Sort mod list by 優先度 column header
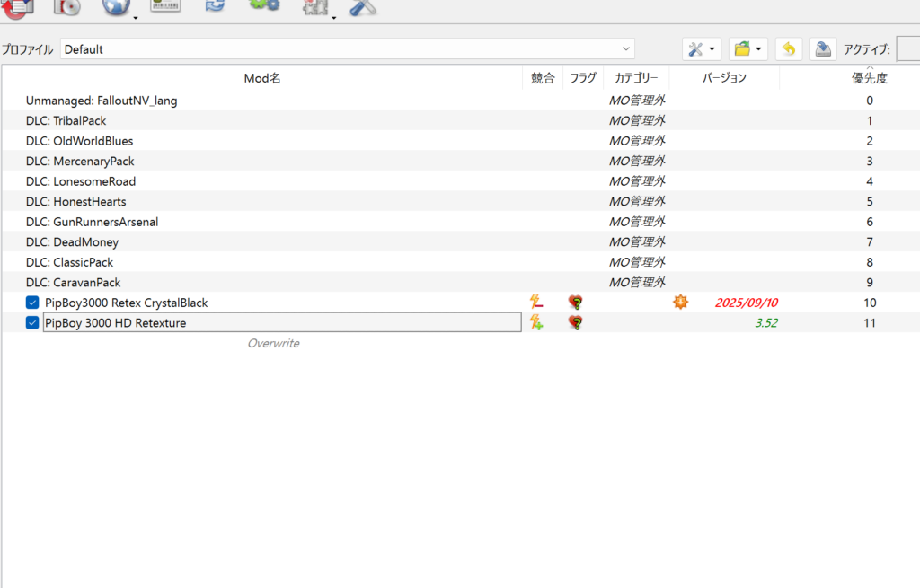Viewport: 920px width, 588px height. [x=869, y=78]
